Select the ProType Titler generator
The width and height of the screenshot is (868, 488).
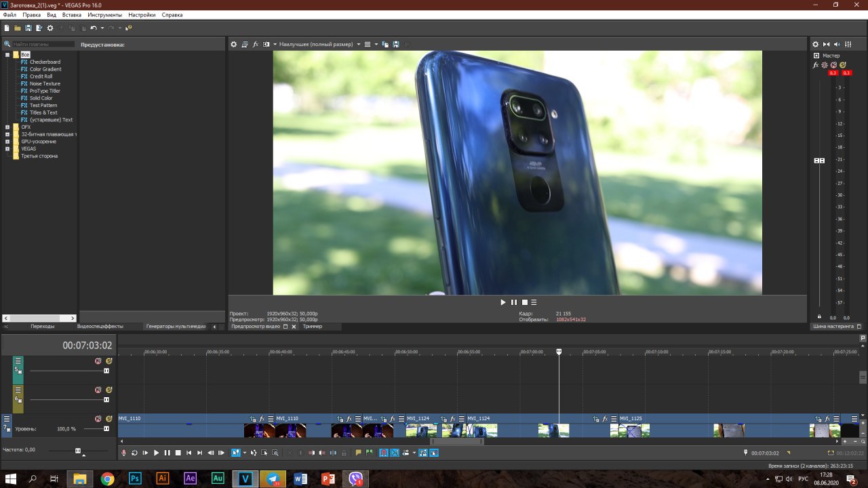coord(45,91)
